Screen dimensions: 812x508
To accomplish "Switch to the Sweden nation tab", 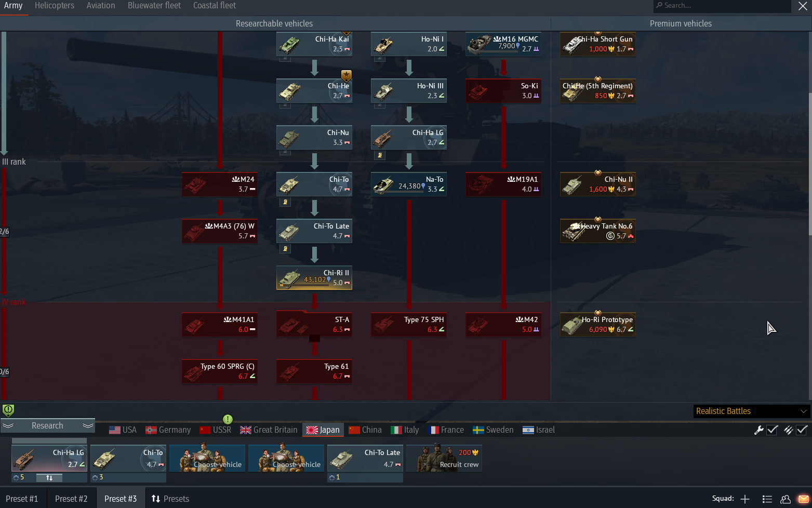I will [x=493, y=430].
